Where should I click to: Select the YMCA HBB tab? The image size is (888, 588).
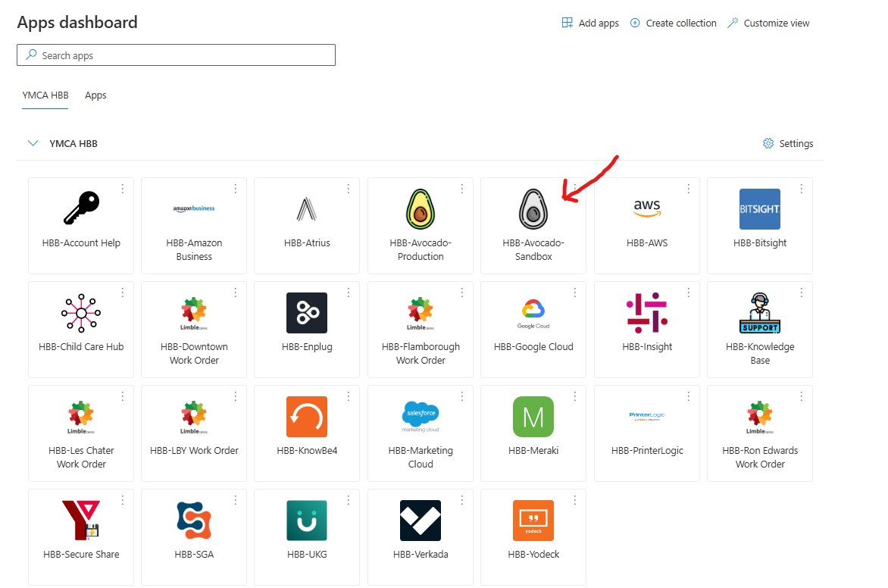45,95
